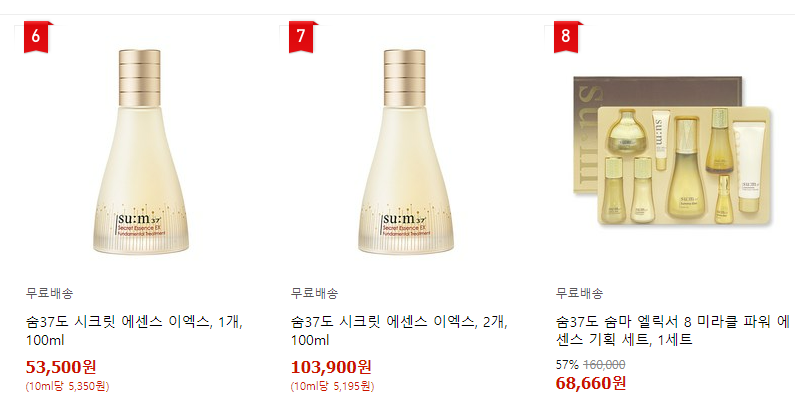
Task: Click 무료배송 label under item 8
Action: pyautogui.click(x=580, y=293)
